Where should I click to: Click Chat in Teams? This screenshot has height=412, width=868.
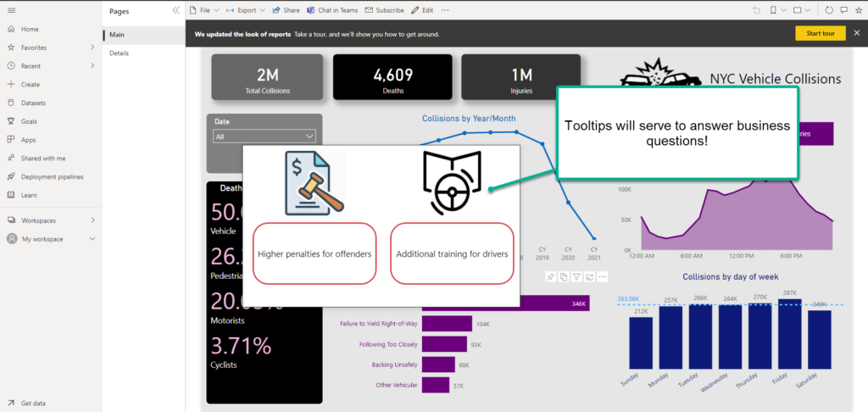tap(332, 10)
